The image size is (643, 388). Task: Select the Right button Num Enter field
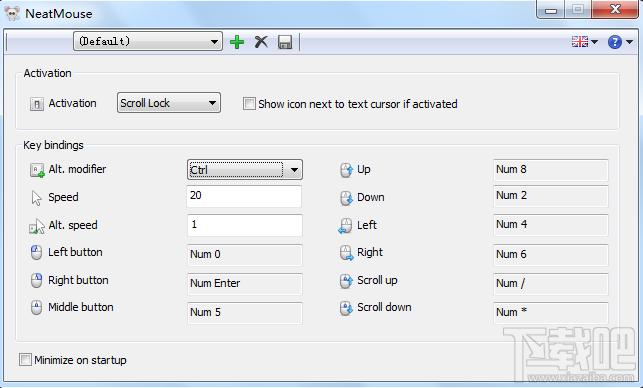click(244, 284)
